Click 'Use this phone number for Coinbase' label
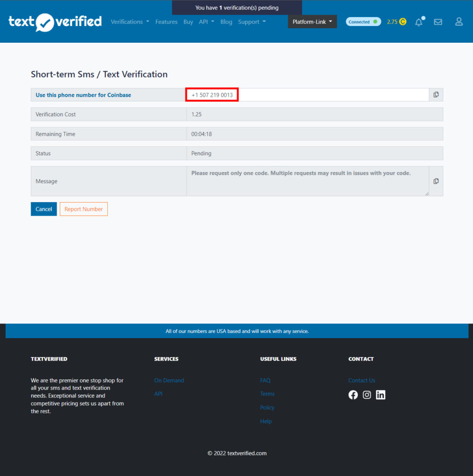The height and width of the screenshot is (476, 473). point(84,95)
